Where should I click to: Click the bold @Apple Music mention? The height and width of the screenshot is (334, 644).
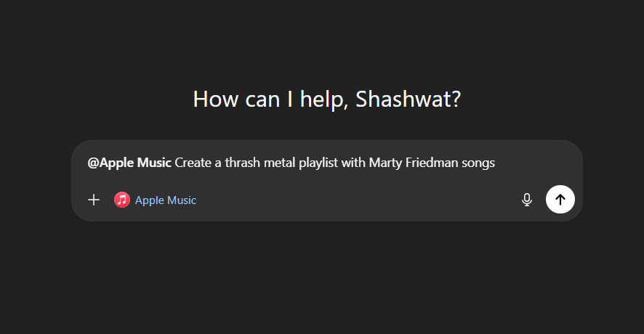[x=129, y=163]
